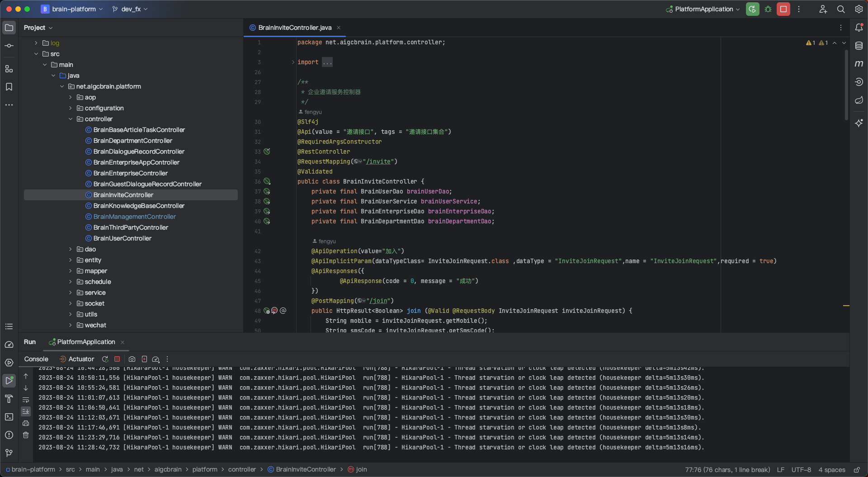Open the AI Assistant sparkle icon
The image size is (868, 477).
point(859,123)
